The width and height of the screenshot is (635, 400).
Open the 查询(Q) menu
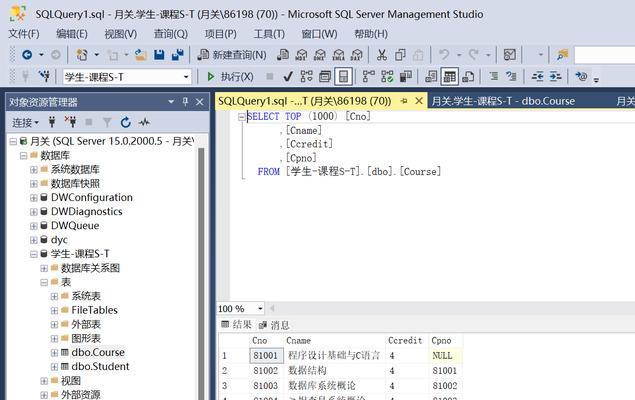pos(171,34)
